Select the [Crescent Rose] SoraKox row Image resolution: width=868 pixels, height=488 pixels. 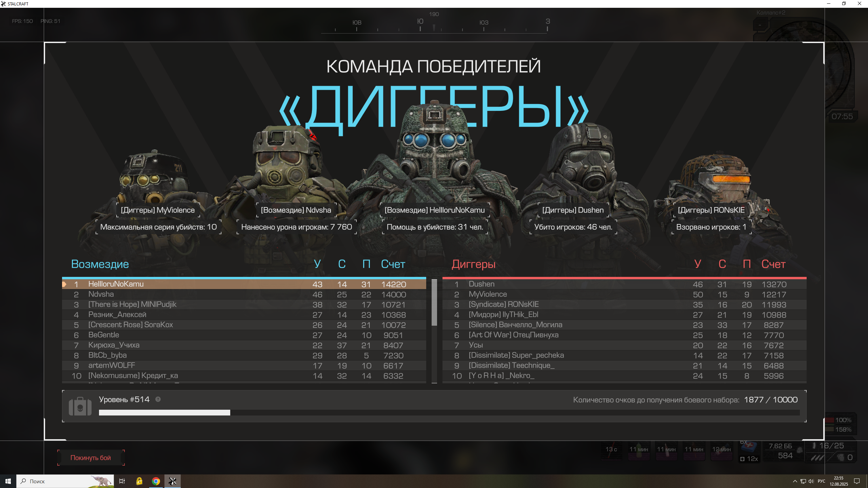tap(244, 325)
